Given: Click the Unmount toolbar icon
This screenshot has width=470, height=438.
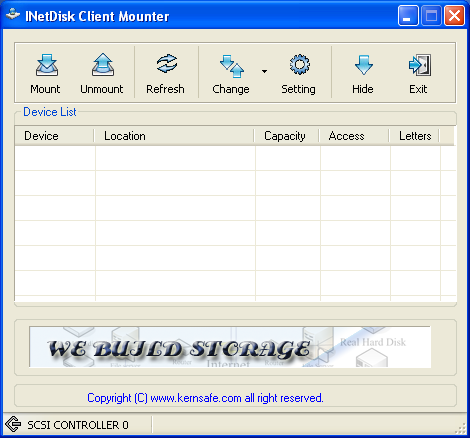Looking at the screenshot, I should [103, 65].
